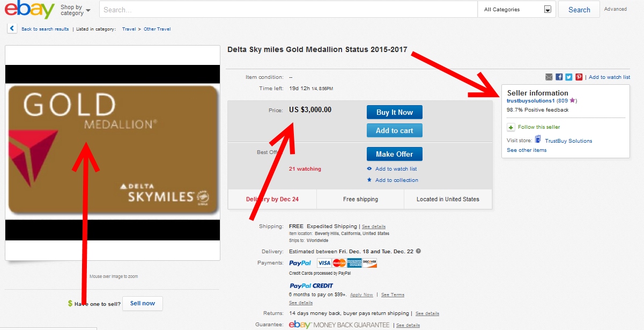This screenshot has width=644, height=330.
Task: Open the Travel breadcrumb category
Action: coord(129,29)
